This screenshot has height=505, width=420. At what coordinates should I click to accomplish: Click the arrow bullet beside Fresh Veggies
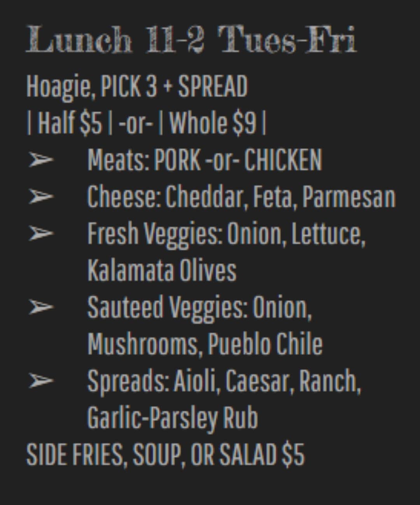tap(40, 233)
